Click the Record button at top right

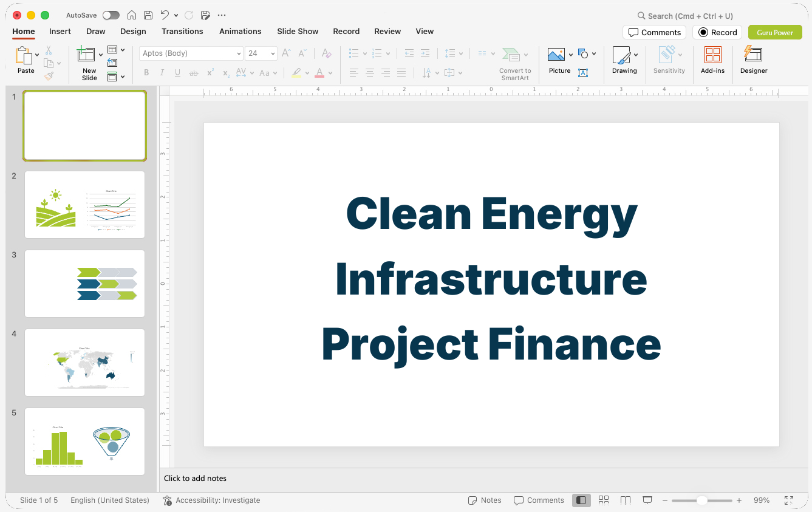[x=717, y=32]
